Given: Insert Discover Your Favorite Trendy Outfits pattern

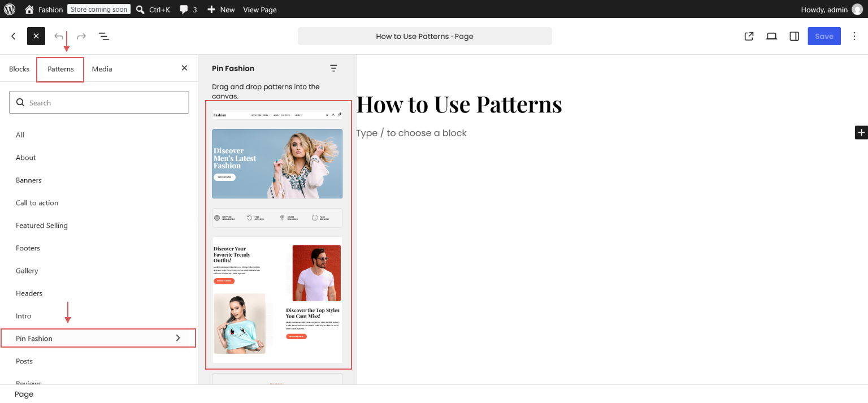Looking at the screenshot, I should click(x=277, y=300).
